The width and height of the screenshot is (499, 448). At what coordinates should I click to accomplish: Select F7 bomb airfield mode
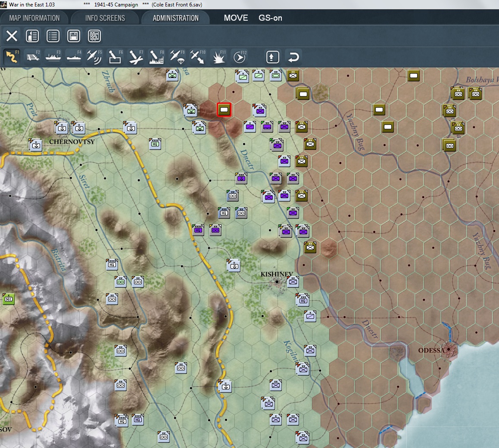pos(136,57)
